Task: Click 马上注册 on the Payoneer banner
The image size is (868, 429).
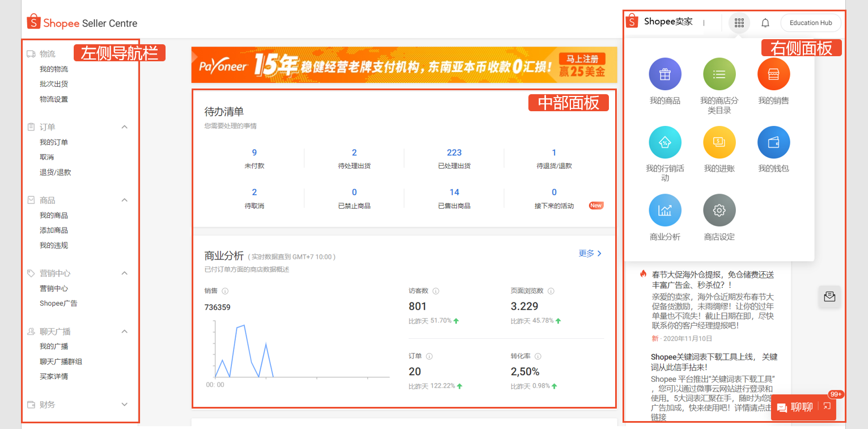Action: click(582, 58)
